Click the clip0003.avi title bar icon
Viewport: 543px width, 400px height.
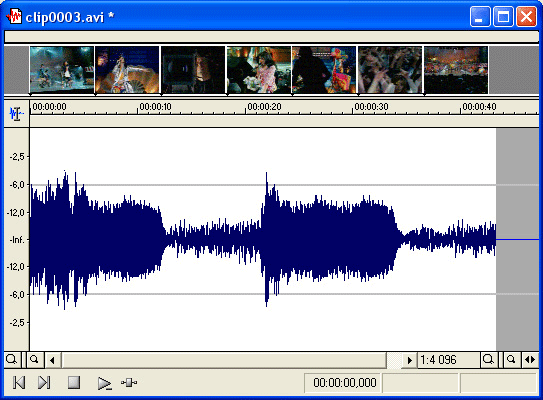[x=14, y=16]
